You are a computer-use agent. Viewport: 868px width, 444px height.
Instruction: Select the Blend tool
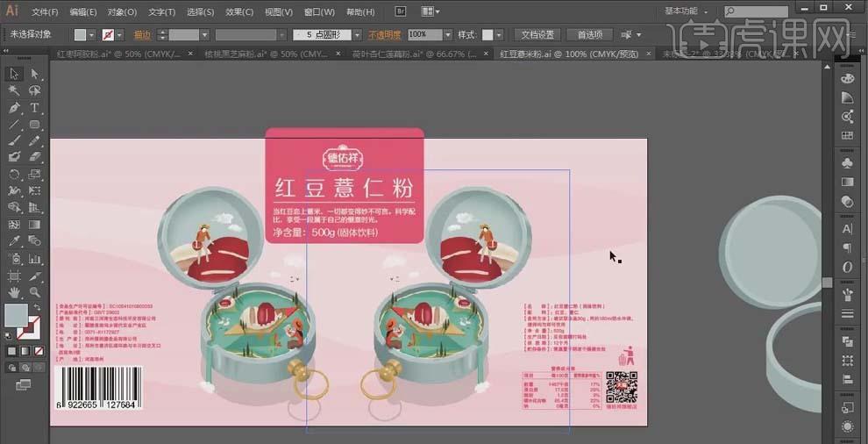(34, 240)
